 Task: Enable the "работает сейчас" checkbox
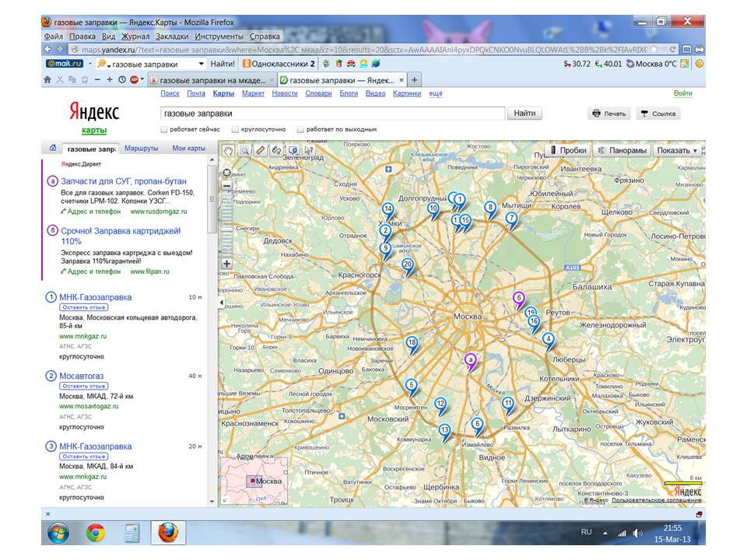tap(164, 129)
